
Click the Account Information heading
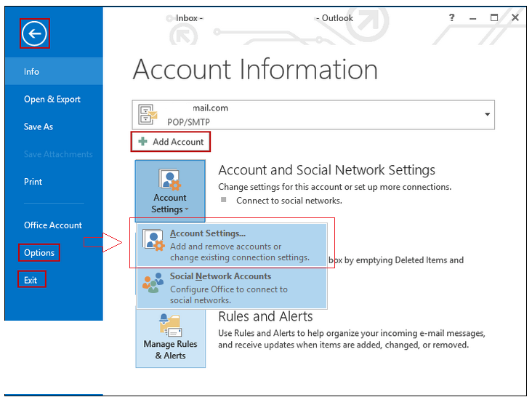[x=255, y=69]
